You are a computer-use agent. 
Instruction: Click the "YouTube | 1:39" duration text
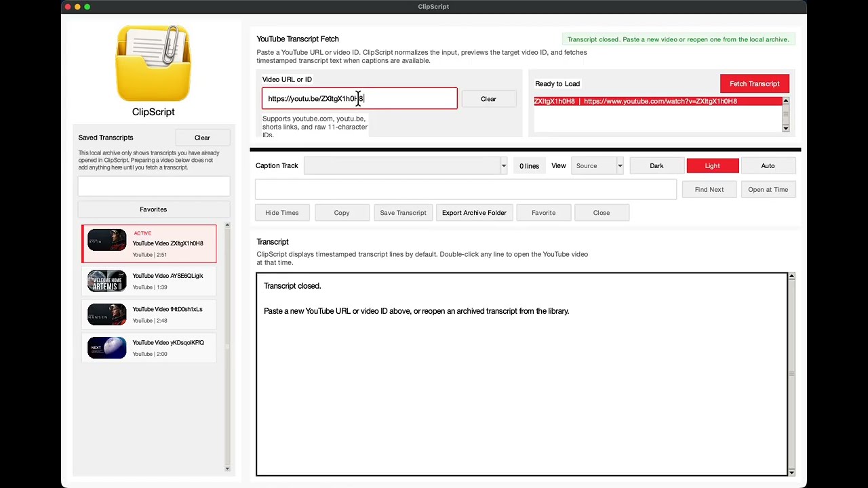pos(150,287)
